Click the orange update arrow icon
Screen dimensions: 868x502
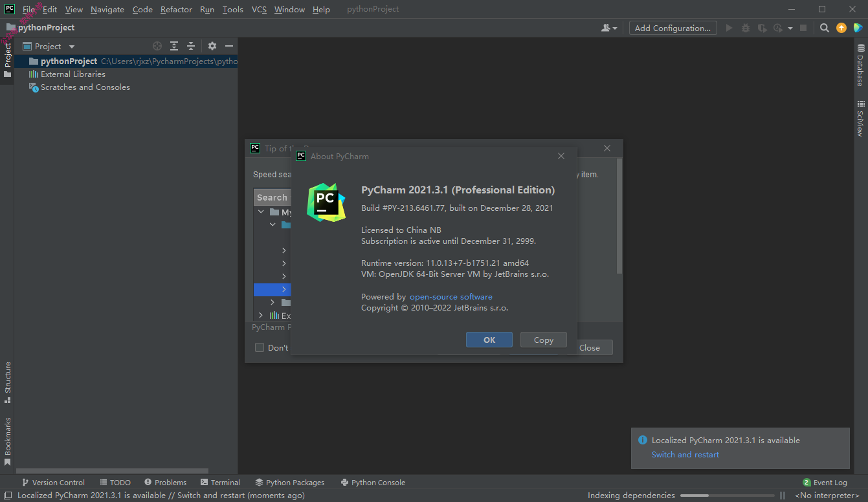coord(841,28)
